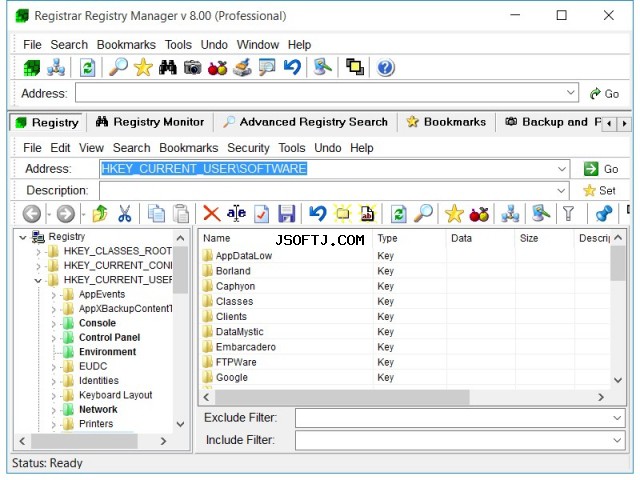
Task: Click the horizontal scrollbar of key list
Action: click(342, 397)
